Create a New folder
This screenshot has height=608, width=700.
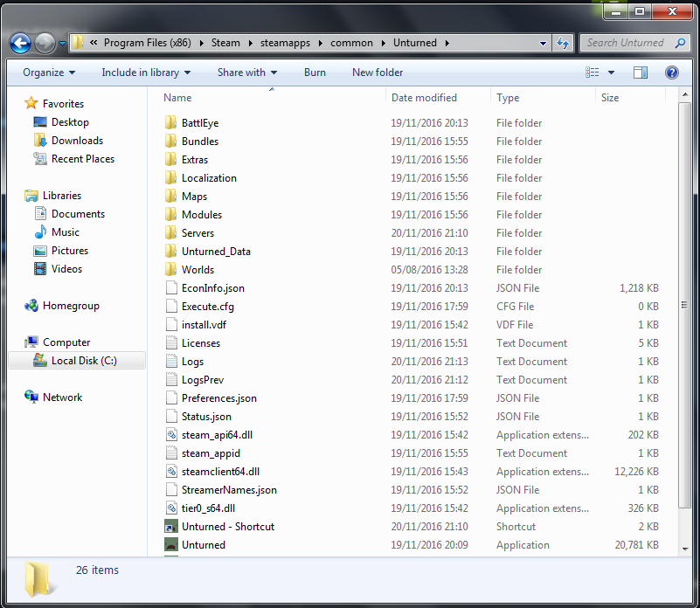[378, 73]
